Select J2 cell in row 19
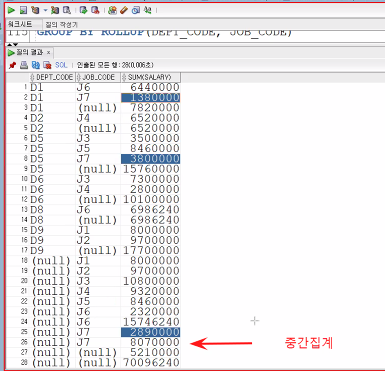385x371 pixels. point(98,271)
